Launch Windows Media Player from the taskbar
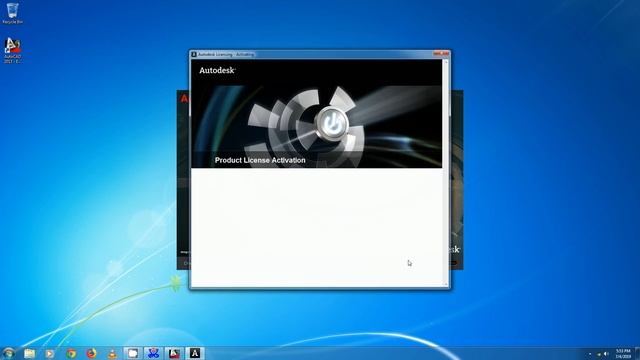This screenshot has height=360, width=640. 50,353
